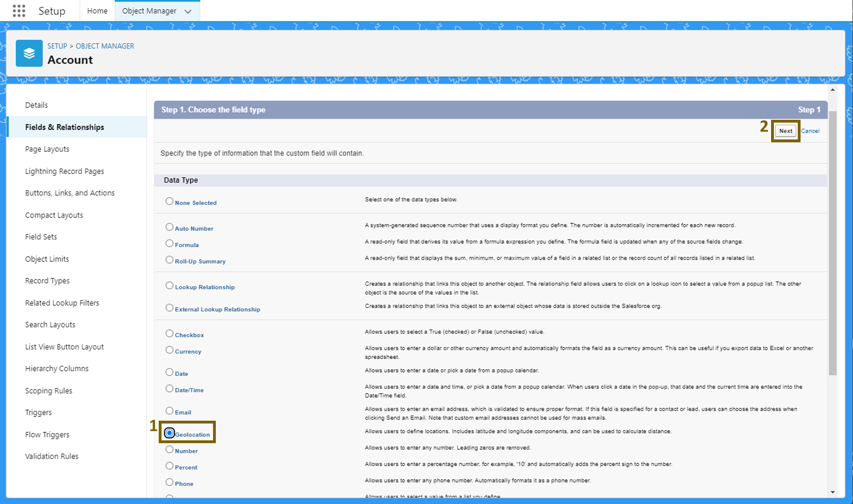The image size is (853, 504).
Task: Pick the Date data type
Action: 169,372
